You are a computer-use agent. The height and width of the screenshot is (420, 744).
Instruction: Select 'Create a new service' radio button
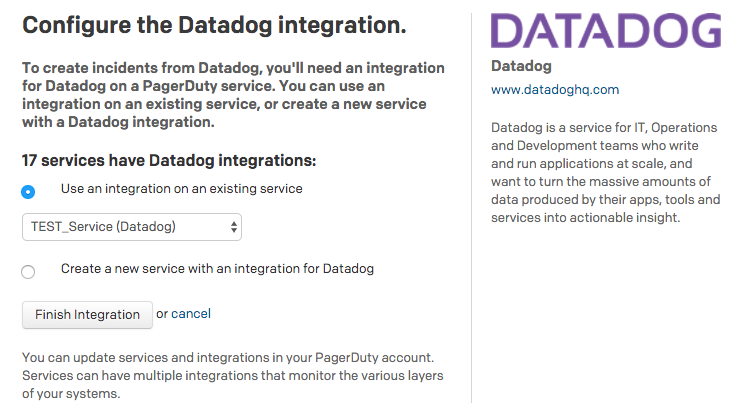click(x=28, y=272)
